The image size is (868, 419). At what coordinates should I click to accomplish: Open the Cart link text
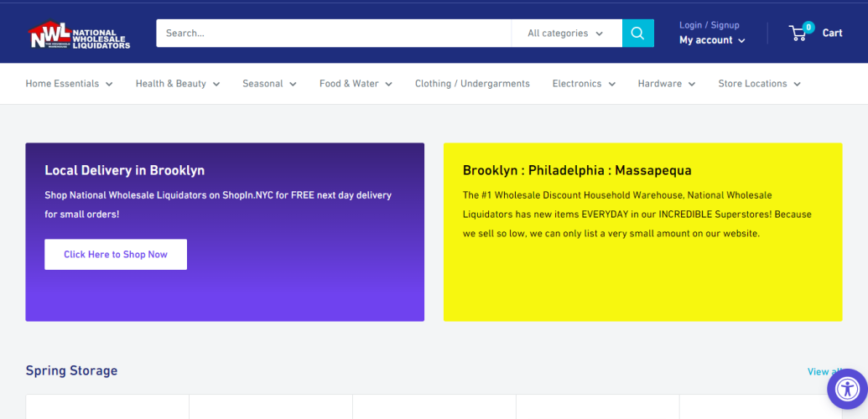pyautogui.click(x=832, y=34)
